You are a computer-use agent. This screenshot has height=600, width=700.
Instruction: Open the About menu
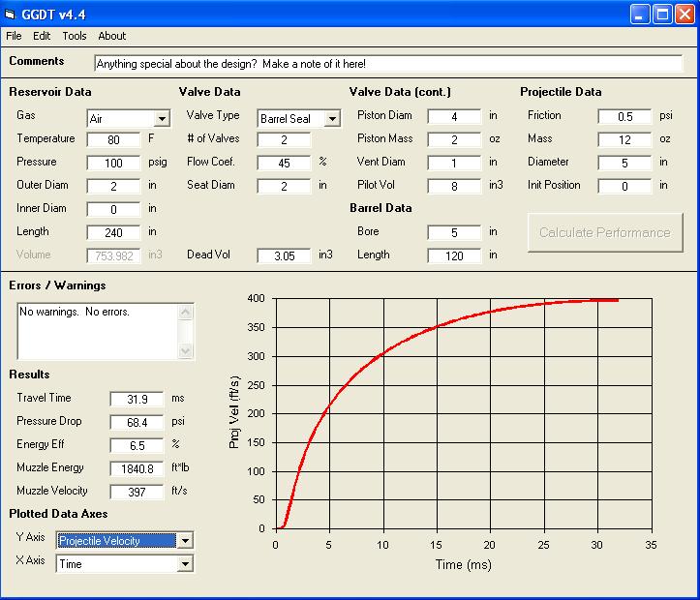(x=112, y=36)
